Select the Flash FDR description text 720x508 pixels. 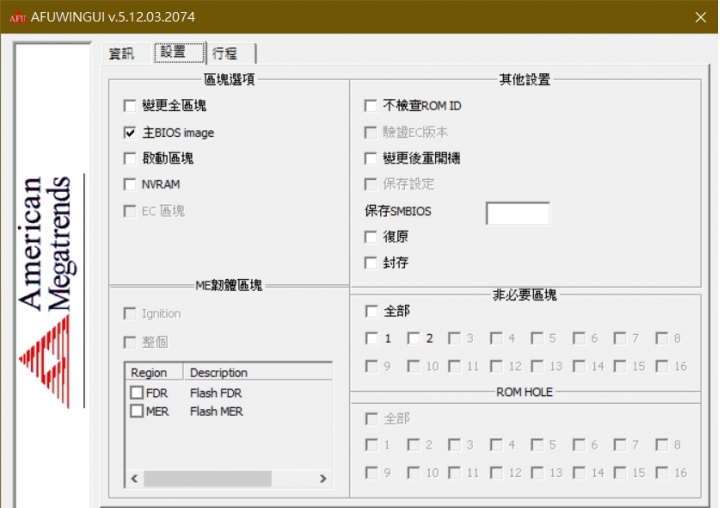click(x=216, y=393)
